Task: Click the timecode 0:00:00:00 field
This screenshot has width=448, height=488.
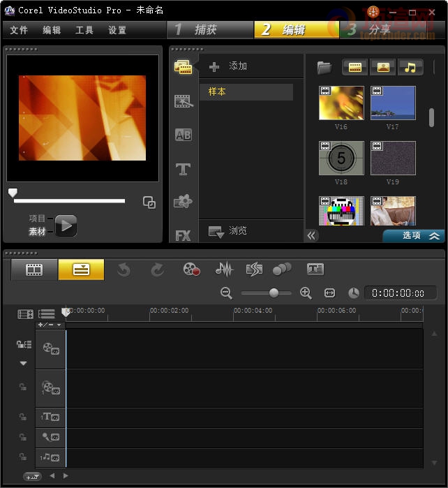Action: point(401,293)
